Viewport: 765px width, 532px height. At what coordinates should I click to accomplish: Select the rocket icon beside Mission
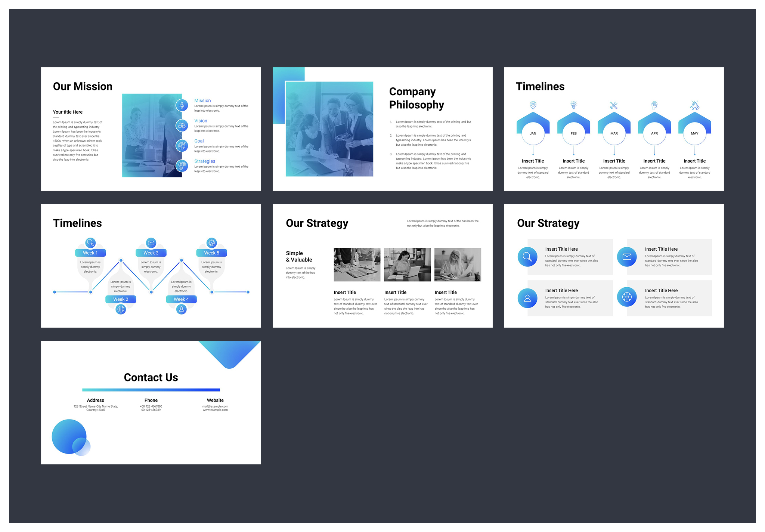(182, 105)
